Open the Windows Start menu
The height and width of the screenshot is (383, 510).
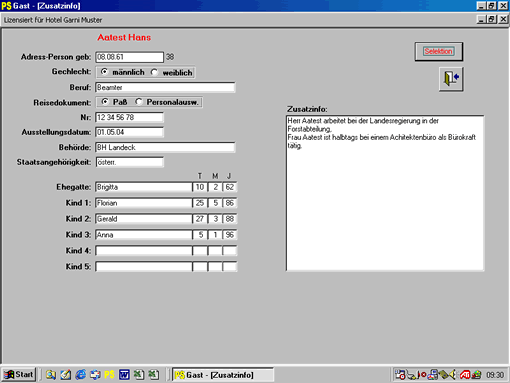[x=19, y=375]
